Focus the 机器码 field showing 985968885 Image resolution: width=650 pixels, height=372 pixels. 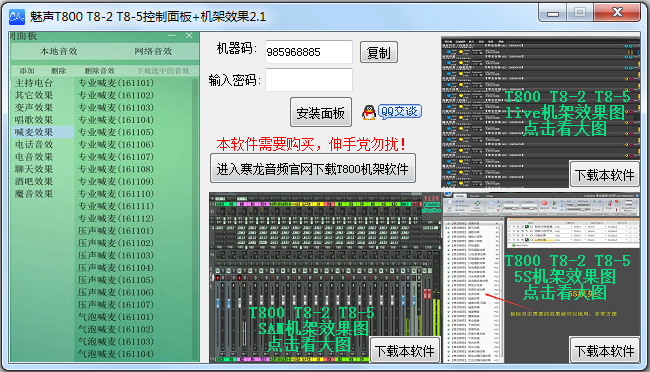[309, 52]
